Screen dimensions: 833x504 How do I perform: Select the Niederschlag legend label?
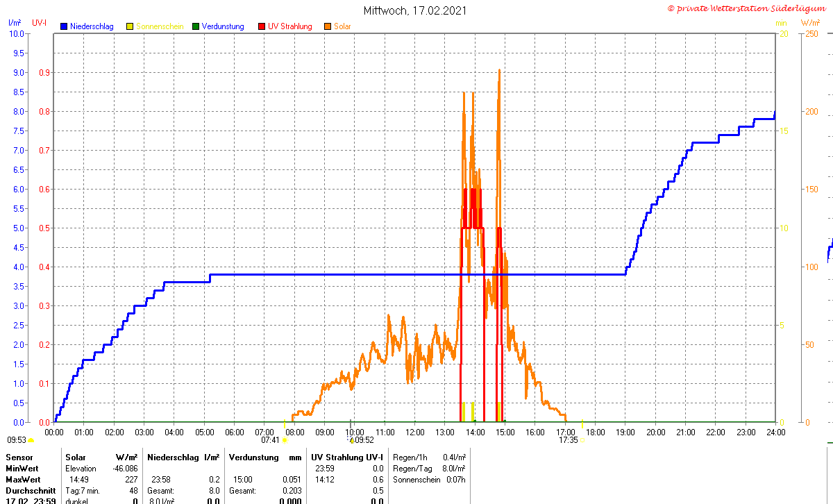tap(92, 26)
